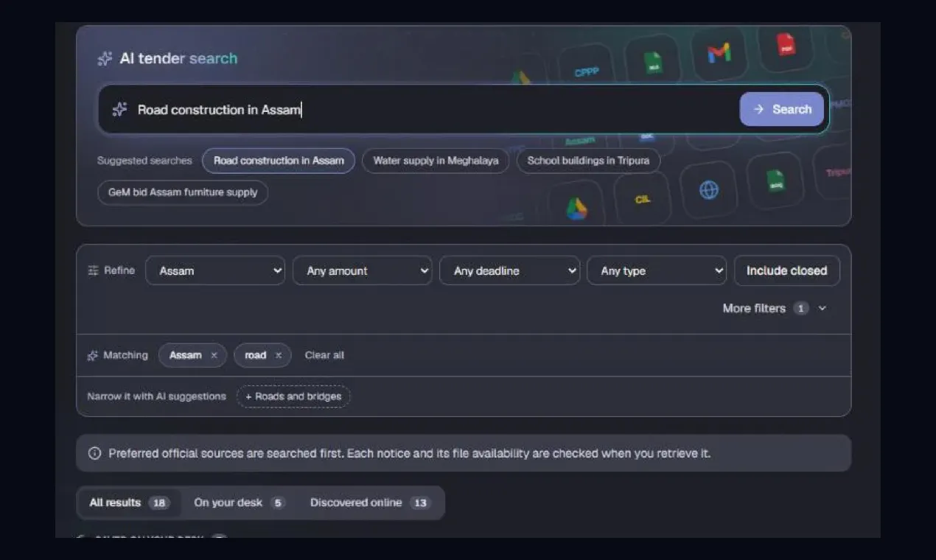Remove the Assam matching chip
936x560 pixels.
point(214,355)
